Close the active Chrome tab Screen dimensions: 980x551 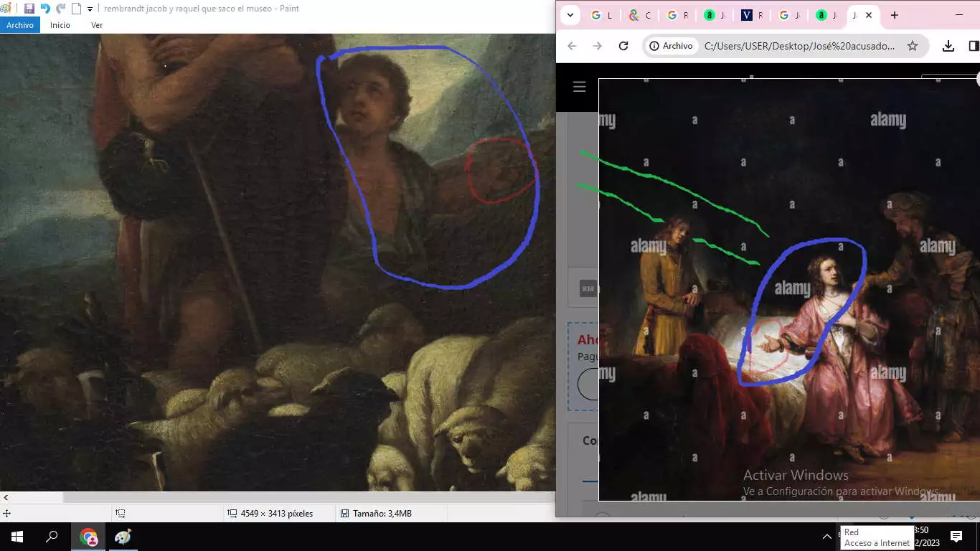click(x=869, y=15)
